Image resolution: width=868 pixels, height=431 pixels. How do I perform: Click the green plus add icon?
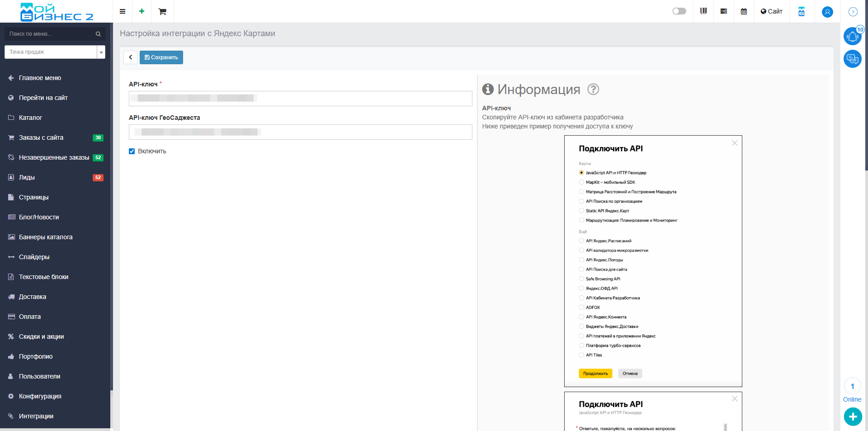coord(142,11)
